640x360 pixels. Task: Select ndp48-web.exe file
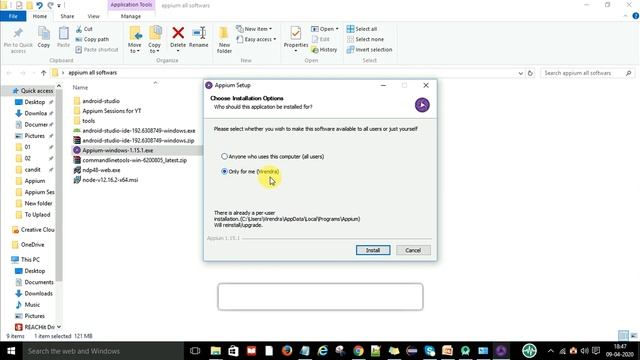coord(97,170)
